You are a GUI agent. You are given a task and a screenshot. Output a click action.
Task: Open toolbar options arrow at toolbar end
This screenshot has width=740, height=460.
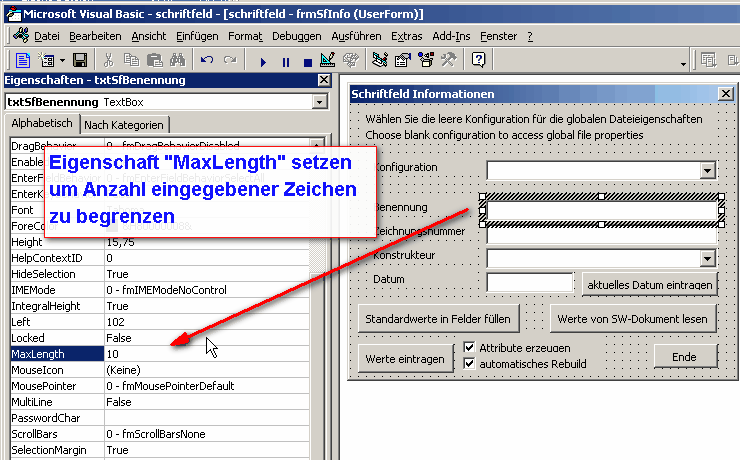683,64
